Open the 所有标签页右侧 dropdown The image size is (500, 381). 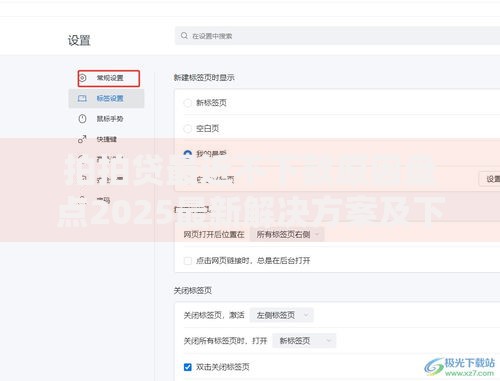pos(287,235)
